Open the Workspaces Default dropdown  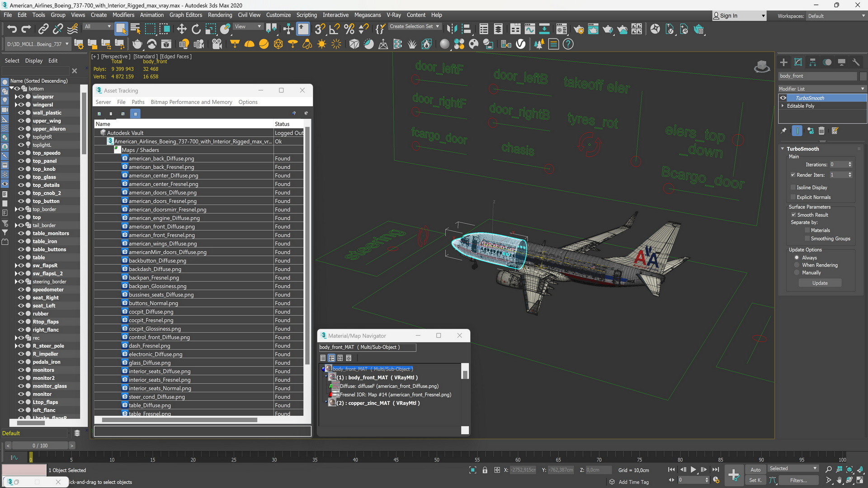coord(836,16)
